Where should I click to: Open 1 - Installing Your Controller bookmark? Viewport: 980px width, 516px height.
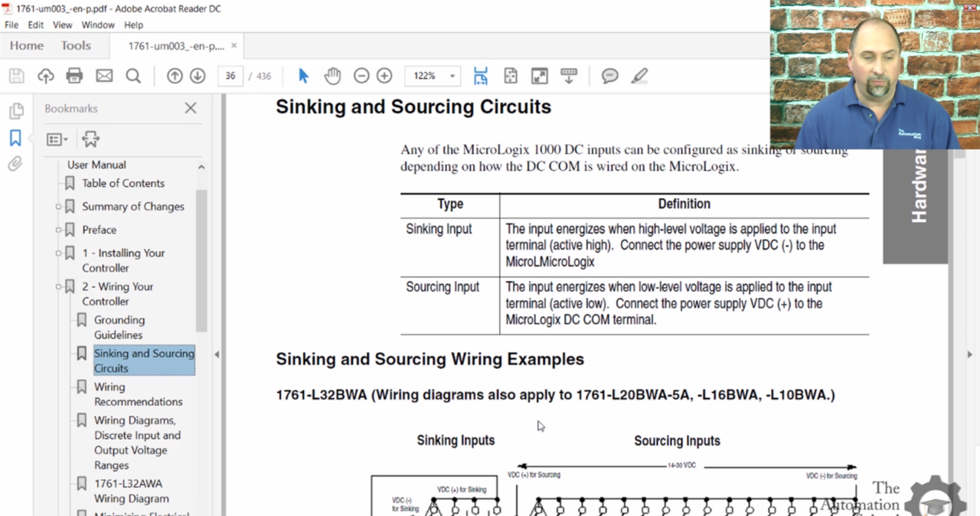pos(123,260)
